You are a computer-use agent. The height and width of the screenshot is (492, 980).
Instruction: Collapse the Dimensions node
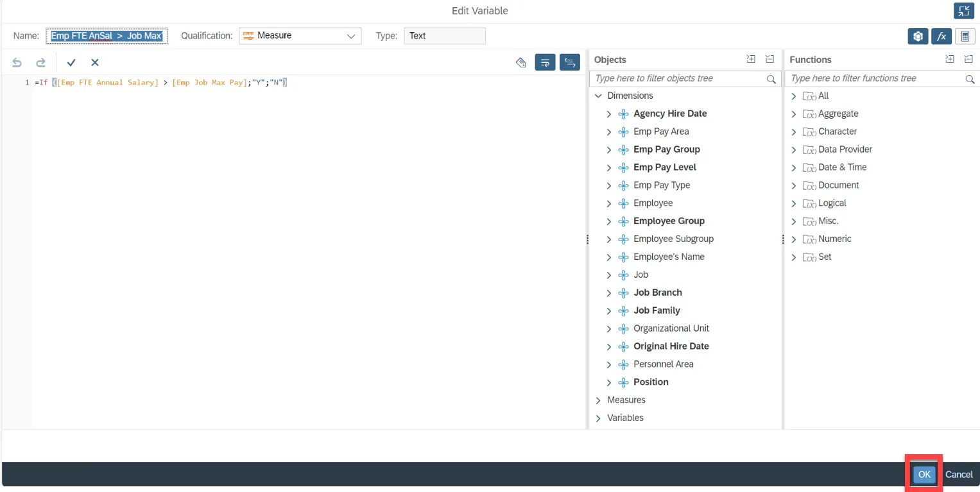(599, 96)
